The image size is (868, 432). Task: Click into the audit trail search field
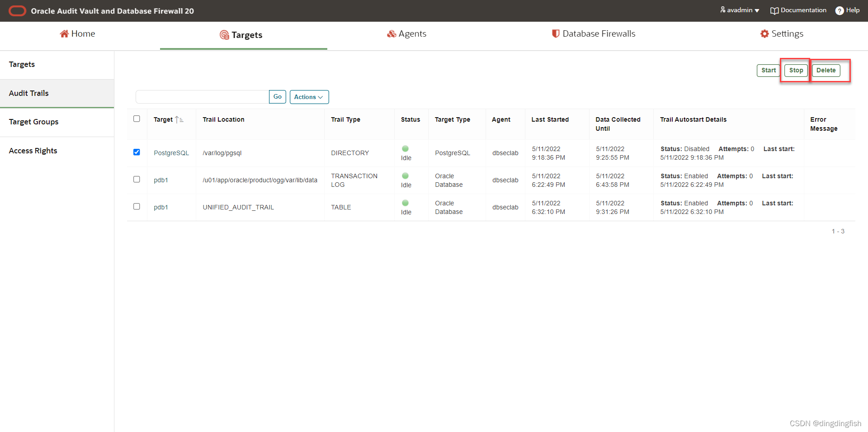pos(202,97)
